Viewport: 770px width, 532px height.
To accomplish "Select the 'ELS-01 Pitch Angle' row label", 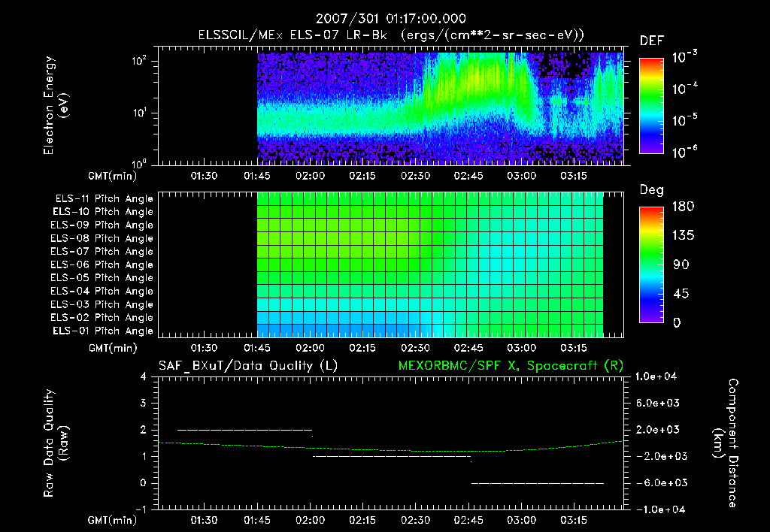I will point(103,331).
